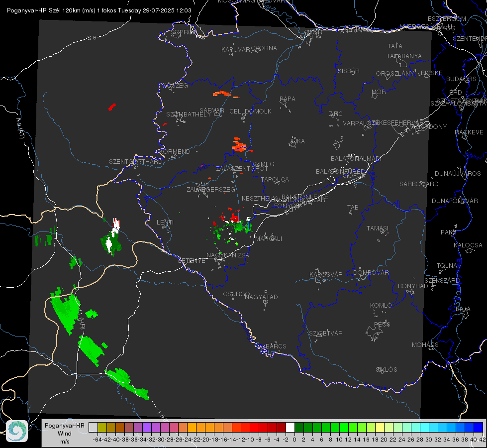The image size is (487, 448).
Task: Click the 'BARCS' city label
Action: point(276,346)
